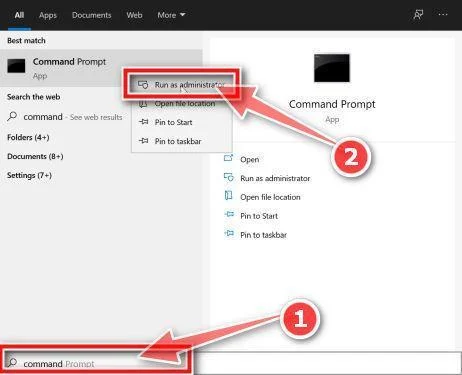
Task: Click large Command Prompt thumbnail in preview pane
Action: coord(332,68)
